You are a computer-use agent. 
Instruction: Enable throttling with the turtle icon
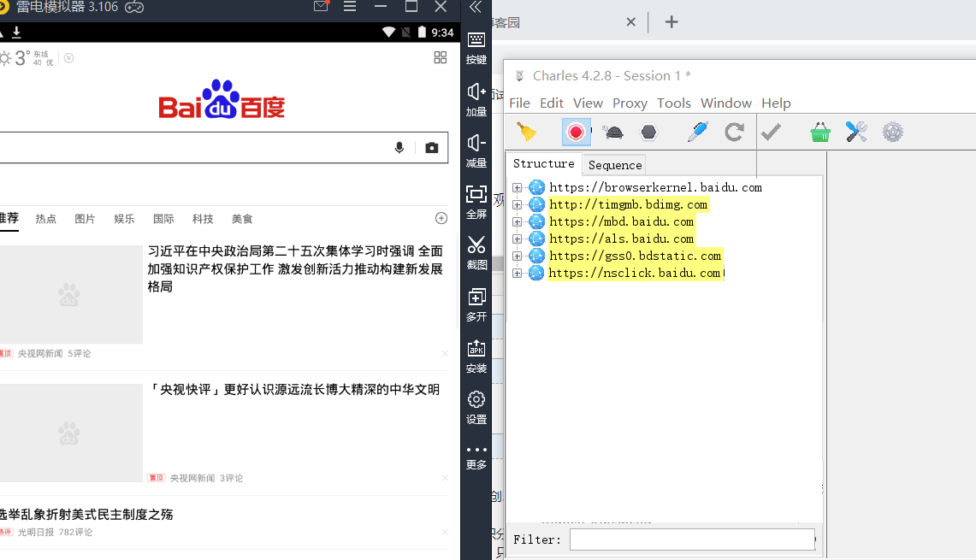click(x=613, y=132)
